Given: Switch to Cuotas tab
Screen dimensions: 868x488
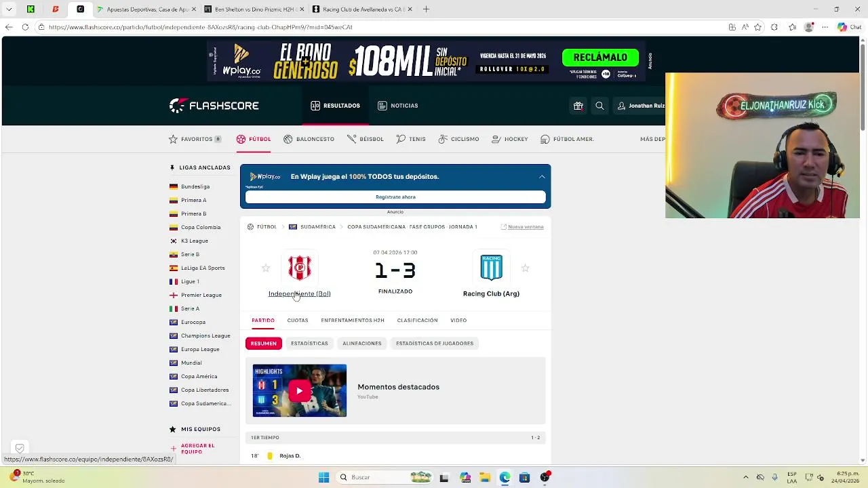Looking at the screenshot, I should click(x=297, y=321).
